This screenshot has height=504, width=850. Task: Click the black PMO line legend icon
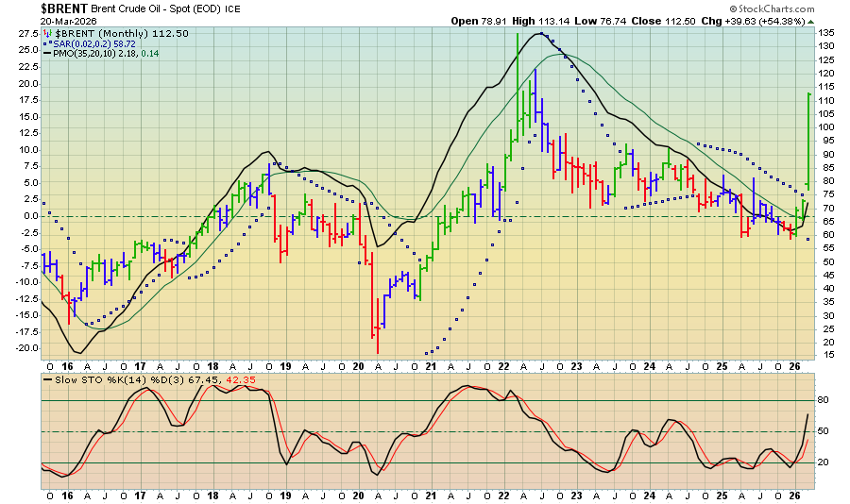pos(49,54)
